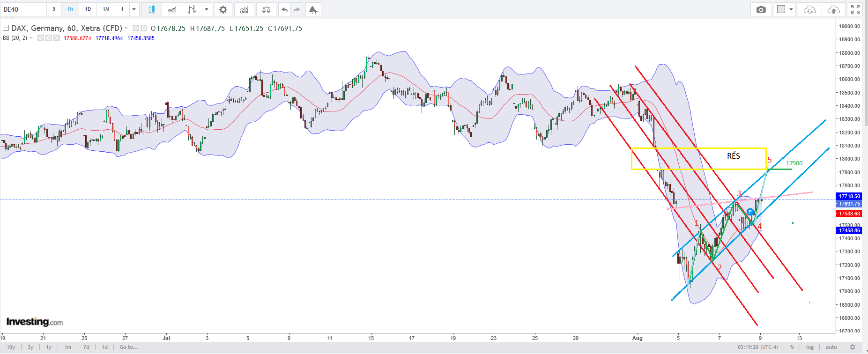868x354 pixels.
Task: Switch to the 1M interval
Action: pos(106,9)
